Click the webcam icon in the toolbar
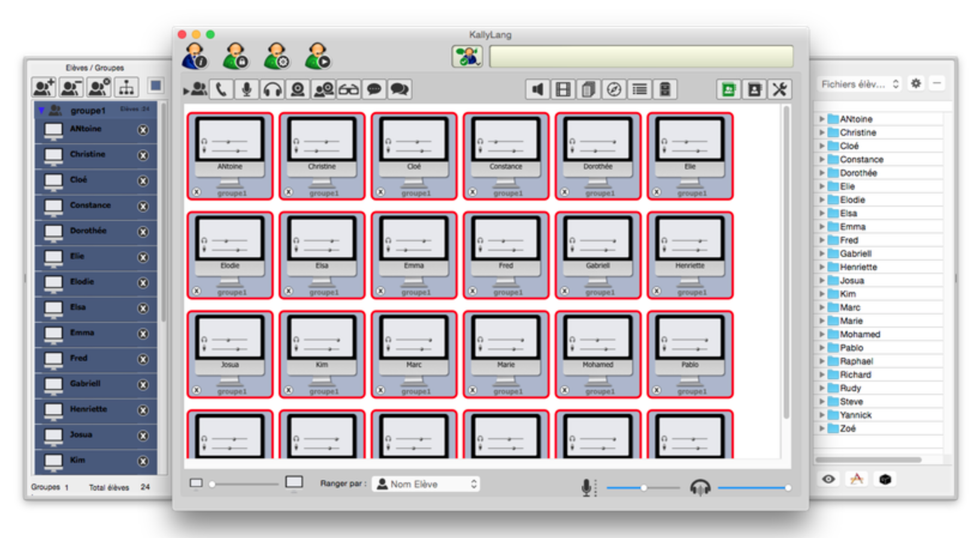Image resolution: width=980 pixels, height=538 pixels. click(x=298, y=90)
